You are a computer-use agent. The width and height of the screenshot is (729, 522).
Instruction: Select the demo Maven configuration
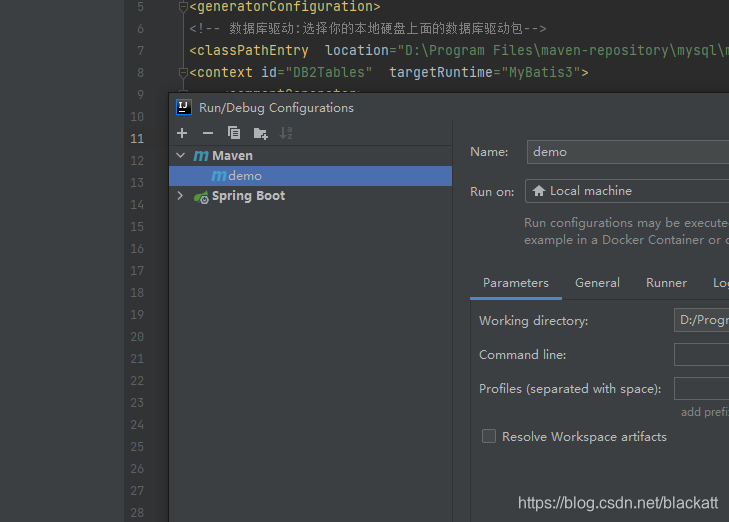pos(310,176)
